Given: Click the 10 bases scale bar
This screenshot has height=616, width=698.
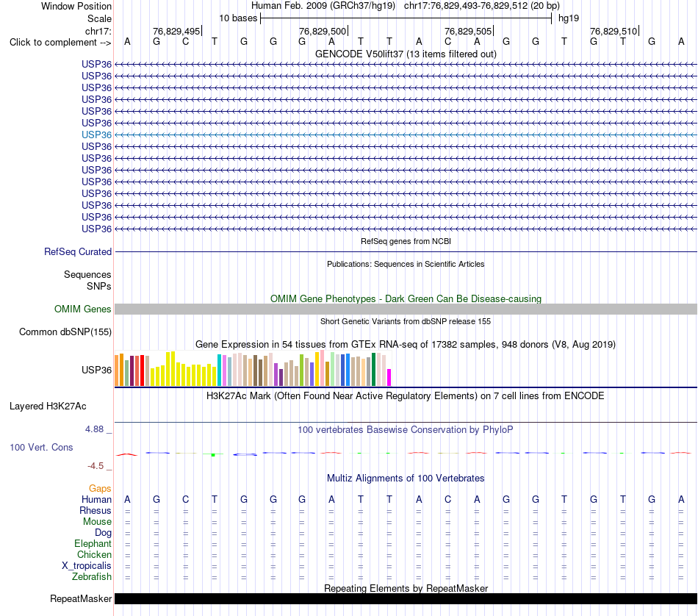Looking at the screenshot, I should pos(406,18).
